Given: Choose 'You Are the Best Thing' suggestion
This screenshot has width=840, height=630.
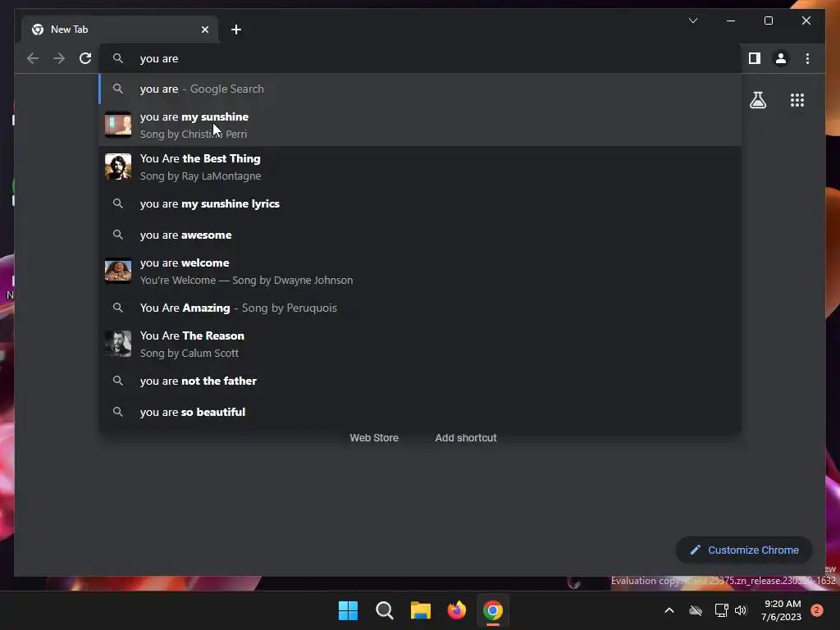Looking at the screenshot, I should (x=420, y=167).
